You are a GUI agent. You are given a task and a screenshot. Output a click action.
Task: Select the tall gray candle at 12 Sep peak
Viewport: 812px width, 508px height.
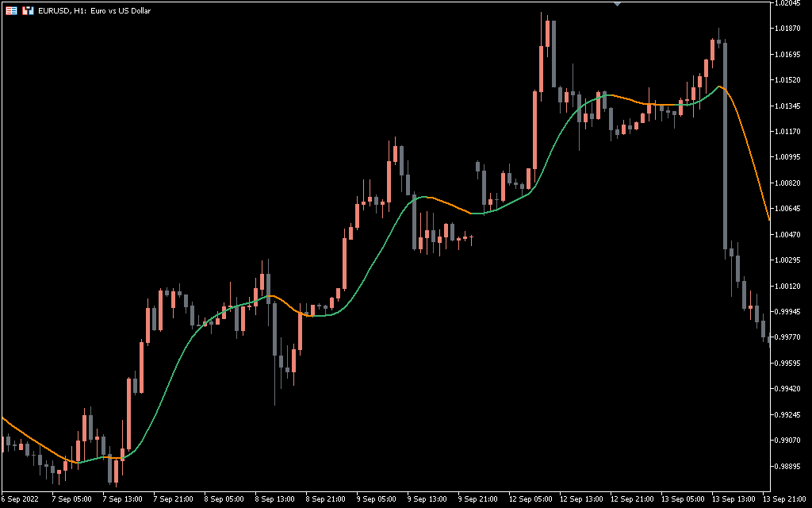pos(553,54)
